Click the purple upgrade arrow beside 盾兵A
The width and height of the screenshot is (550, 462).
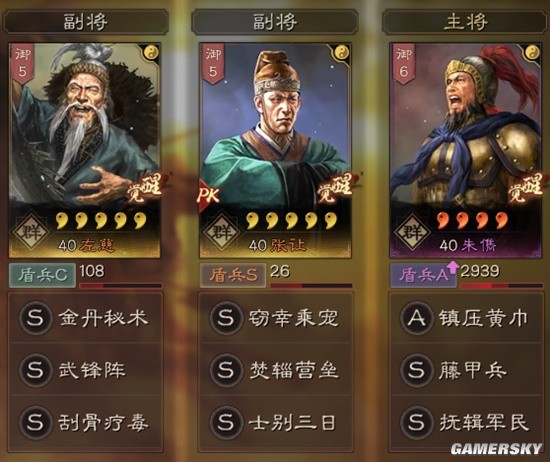[453, 267]
